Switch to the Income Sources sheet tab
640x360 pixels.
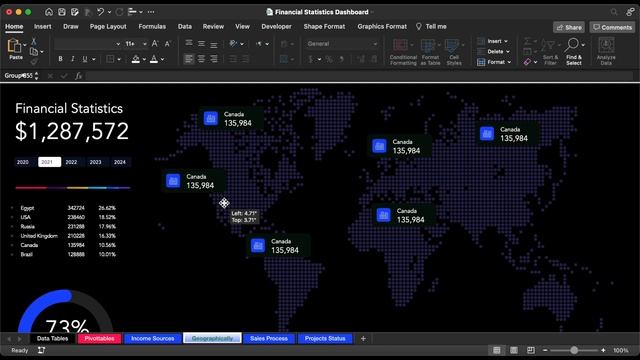click(x=153, y=338)
